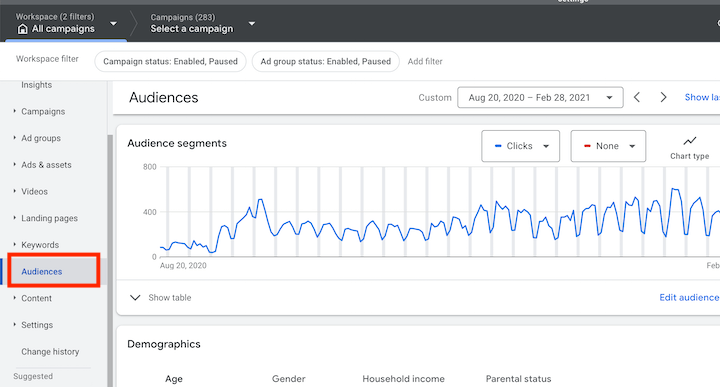Viewport: 720px width, 387px height.
Task: Click the Suggested sidebar label
Action: pyautogui.click(x=33, y=376)
